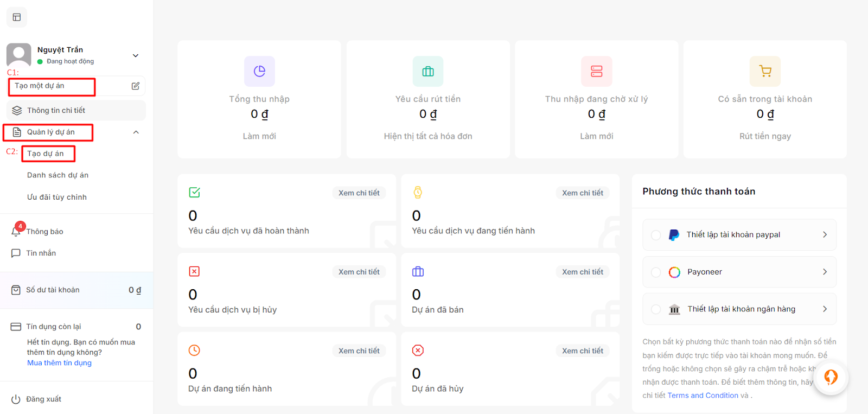
Task: Expand the Nguyệt Trần profile dropdown
Action: tap(136, 55)
